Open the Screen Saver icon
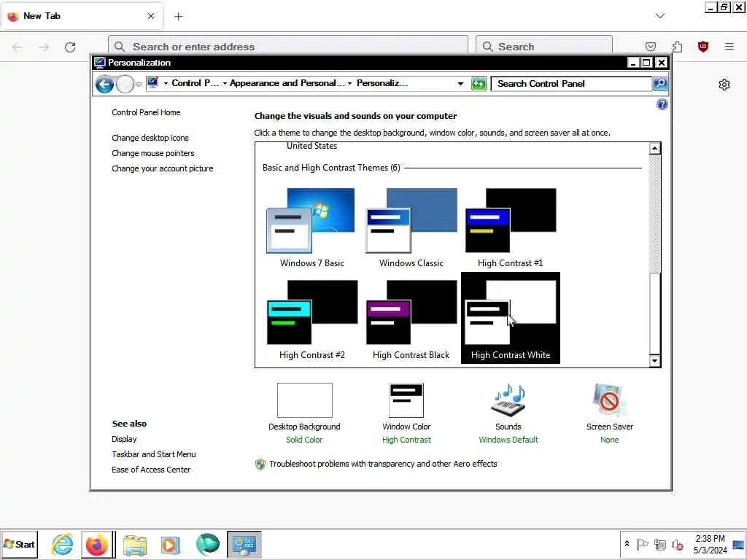Viewport: 747px width, 560px height. 609,400
